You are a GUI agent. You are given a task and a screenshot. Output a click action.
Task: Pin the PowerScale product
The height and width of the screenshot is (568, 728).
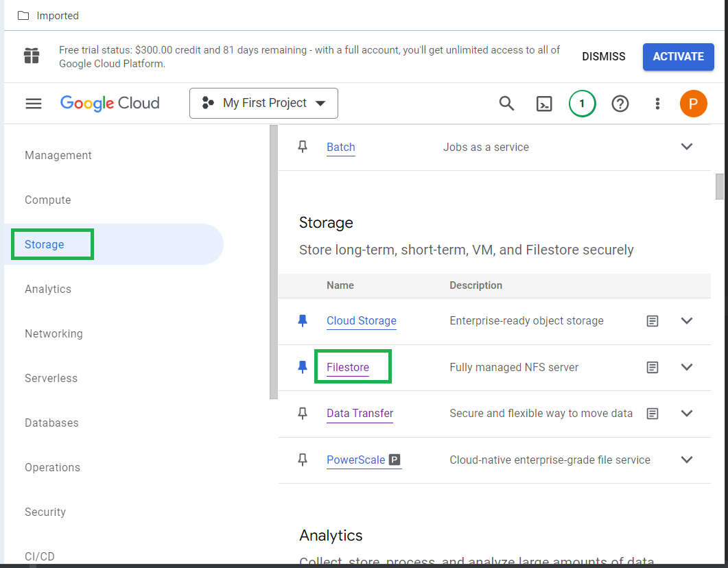click(x=303, y=460)
